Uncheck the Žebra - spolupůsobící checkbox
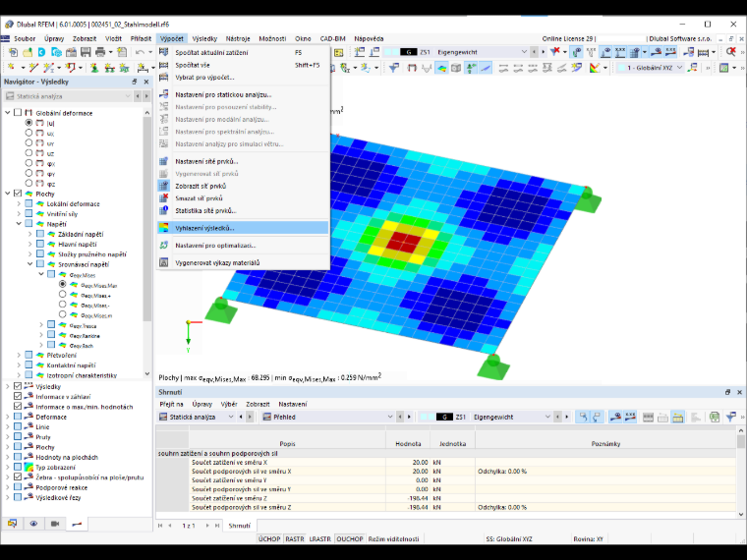The image size is (747, 560). pos(18,476)
